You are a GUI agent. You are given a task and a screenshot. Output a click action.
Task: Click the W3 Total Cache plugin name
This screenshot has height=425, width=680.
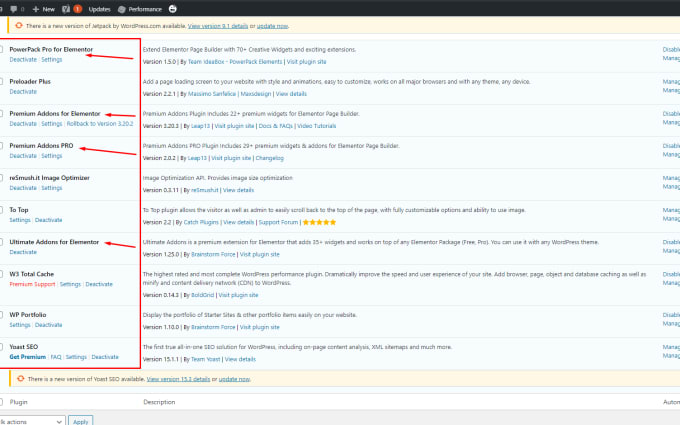point(32,274)
